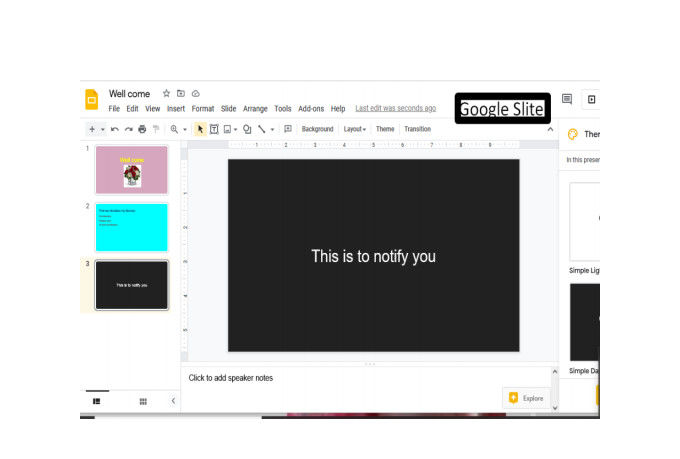Choose the Simple Dark theme thumbnail
This screenshot has height=459, width=680.
pos(585,322)
